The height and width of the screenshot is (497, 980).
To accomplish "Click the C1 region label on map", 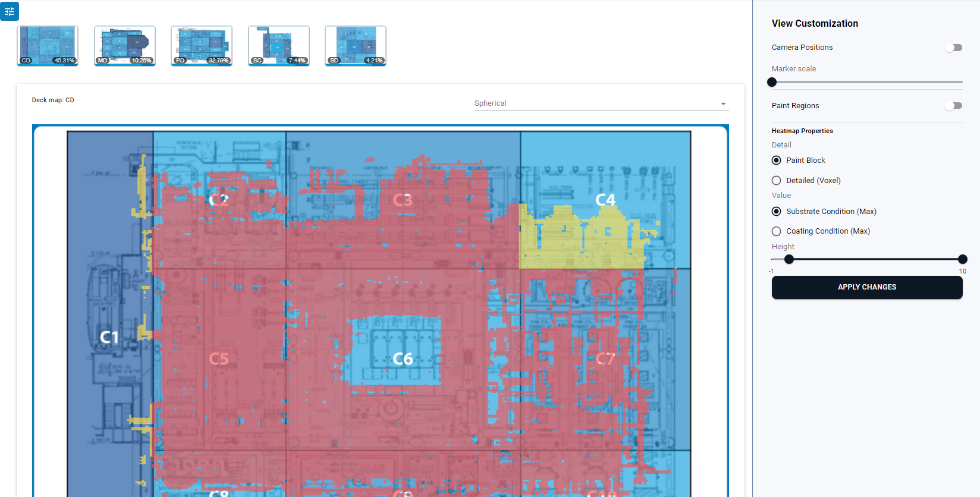I will coord(109,337).
